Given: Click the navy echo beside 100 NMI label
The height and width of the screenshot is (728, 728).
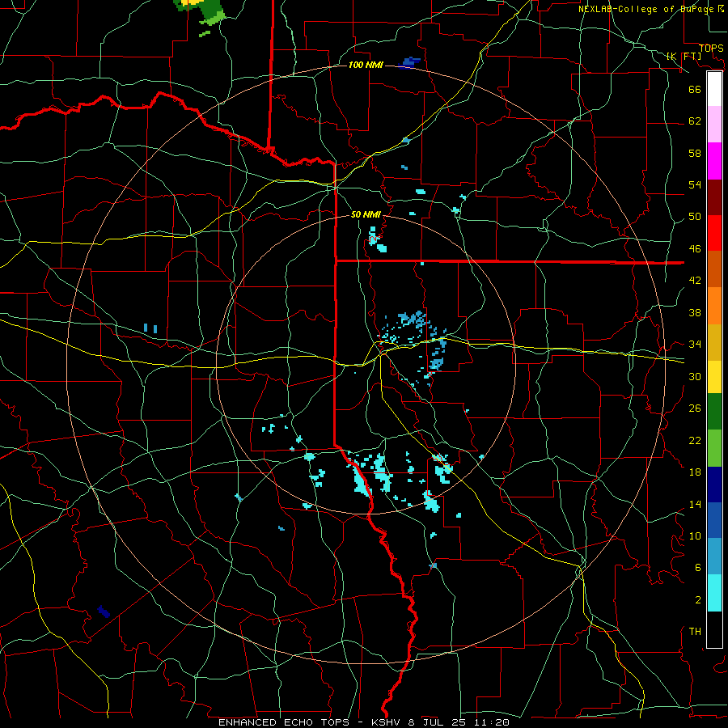Looking at the screenshot, I should (409, 62).
